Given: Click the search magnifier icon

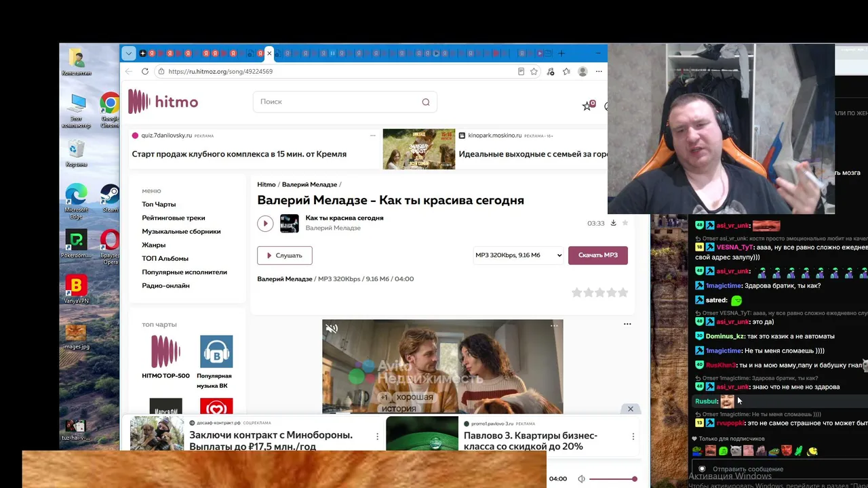Looking at the screenshot, I should pos(426,102).
